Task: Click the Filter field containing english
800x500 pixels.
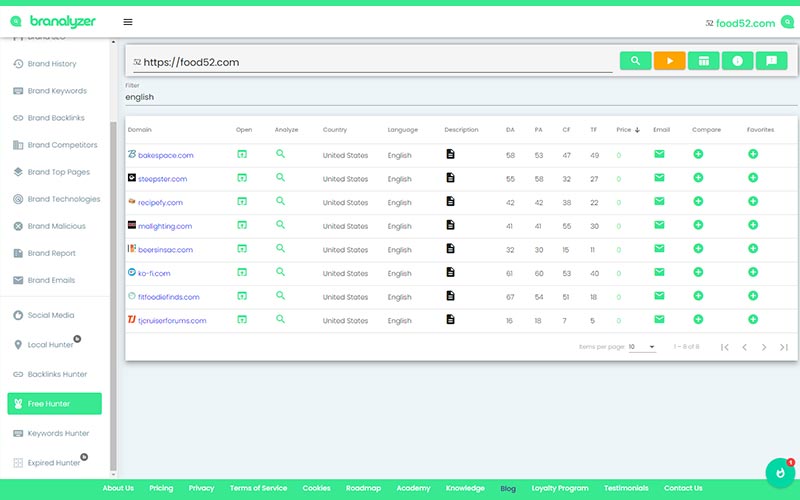Action: pos(461,97)
